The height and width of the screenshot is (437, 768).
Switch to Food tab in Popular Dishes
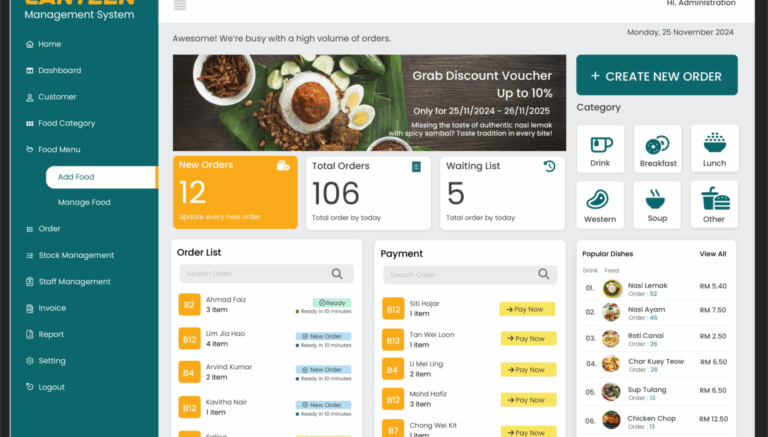(x=612, y=270)
